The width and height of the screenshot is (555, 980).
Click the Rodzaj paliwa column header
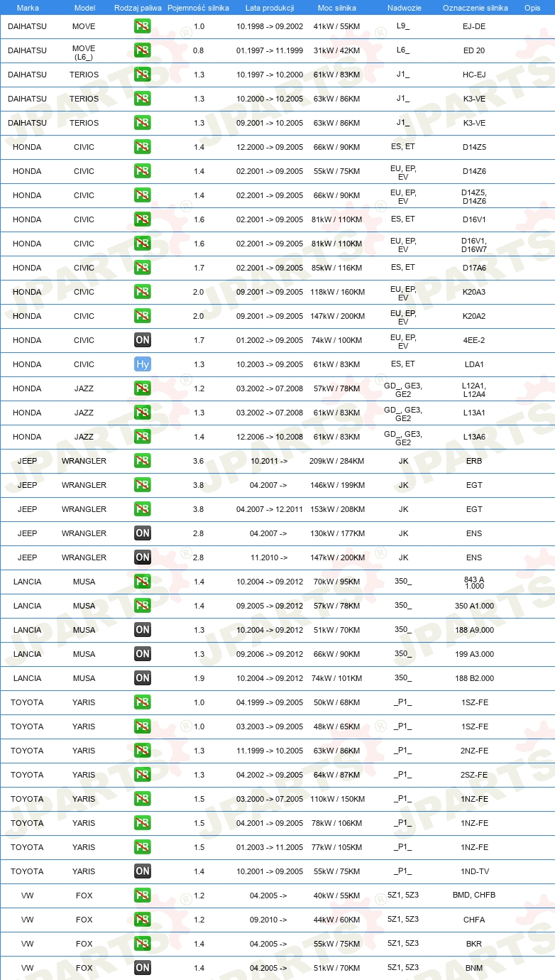(x=138, y=8)
